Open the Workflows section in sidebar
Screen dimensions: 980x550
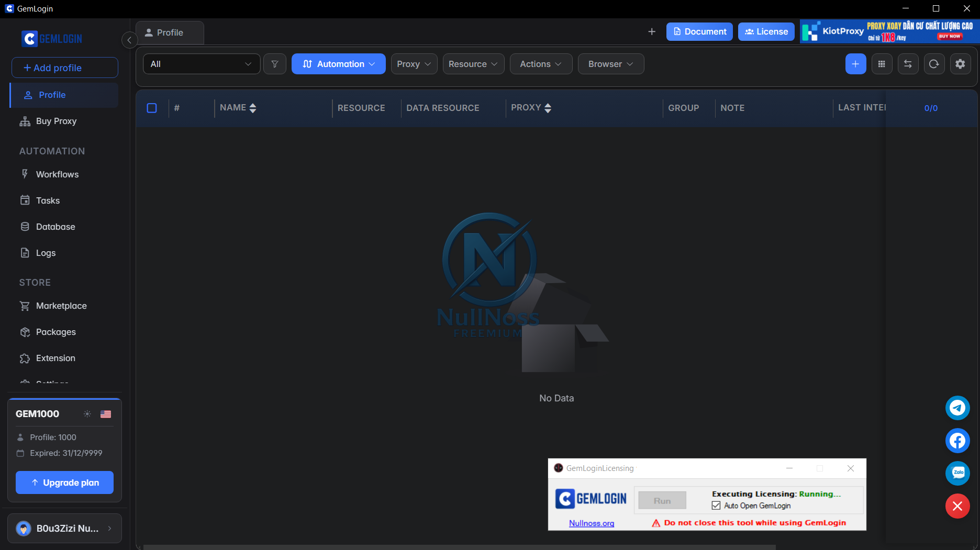pyautogui.click(x=57, y=174)
